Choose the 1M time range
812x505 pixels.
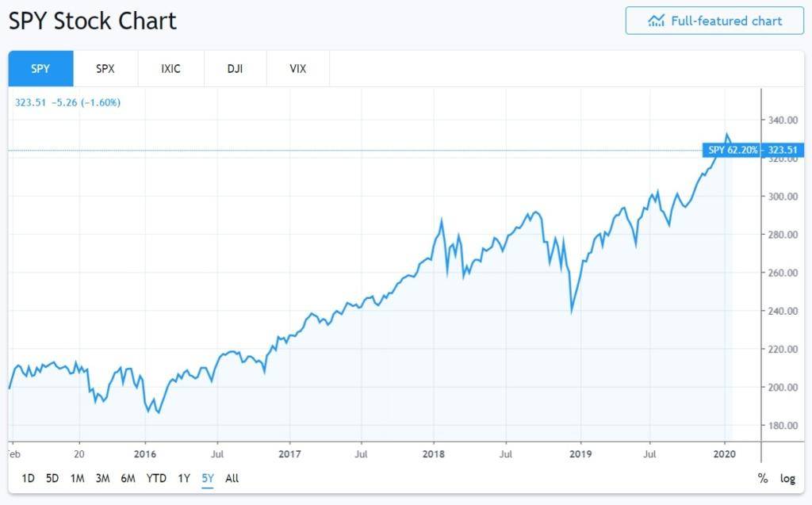tap(77, 478)
